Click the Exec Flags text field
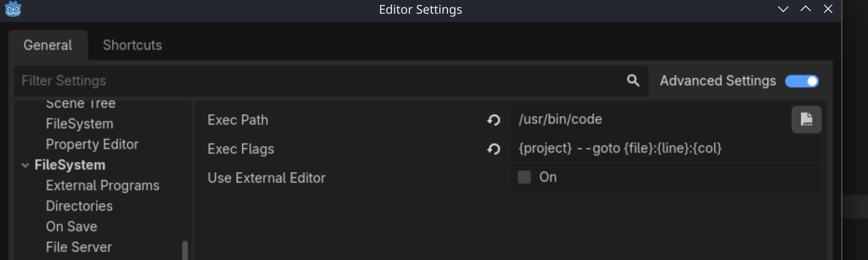This screenshot has width=868, height=260. pyautogui.click(x=665, y=148)
